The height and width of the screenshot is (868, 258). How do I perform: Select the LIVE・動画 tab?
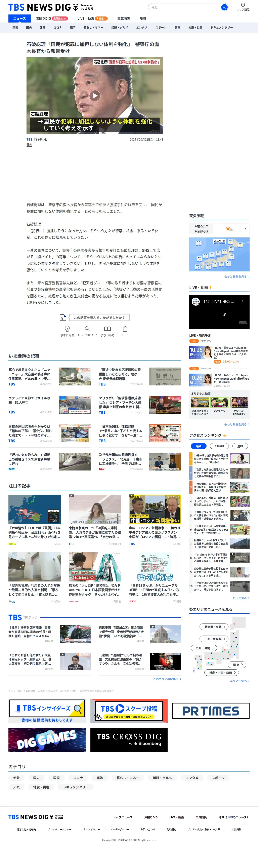click(x=92, y=18)
